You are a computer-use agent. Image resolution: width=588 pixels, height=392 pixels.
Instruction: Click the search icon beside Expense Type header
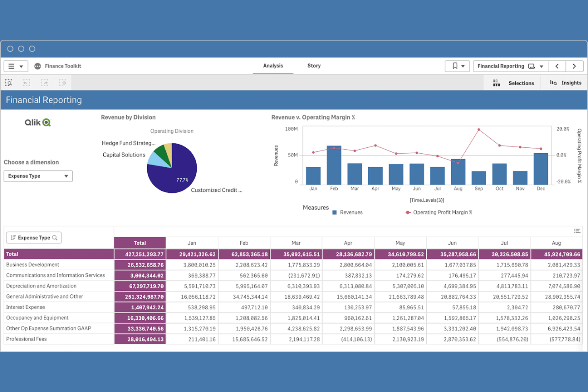(55, 238)
